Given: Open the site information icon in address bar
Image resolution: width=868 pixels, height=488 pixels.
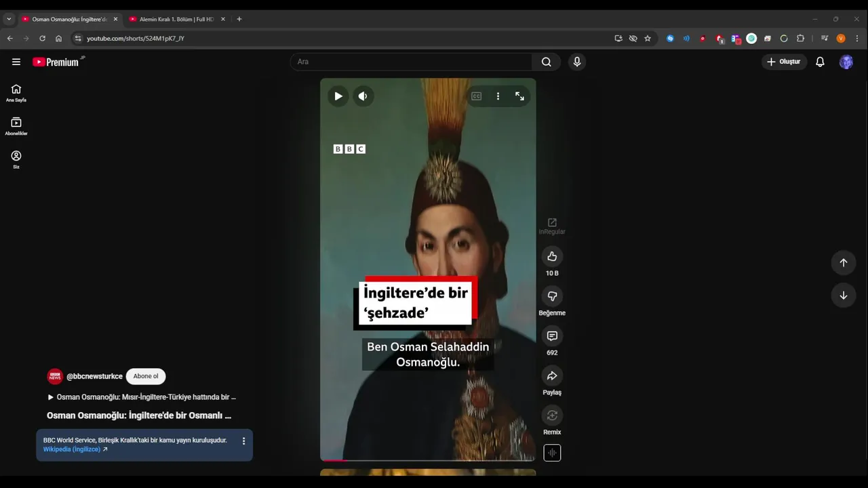Looking at the screenshot, I should click(78, 39).
